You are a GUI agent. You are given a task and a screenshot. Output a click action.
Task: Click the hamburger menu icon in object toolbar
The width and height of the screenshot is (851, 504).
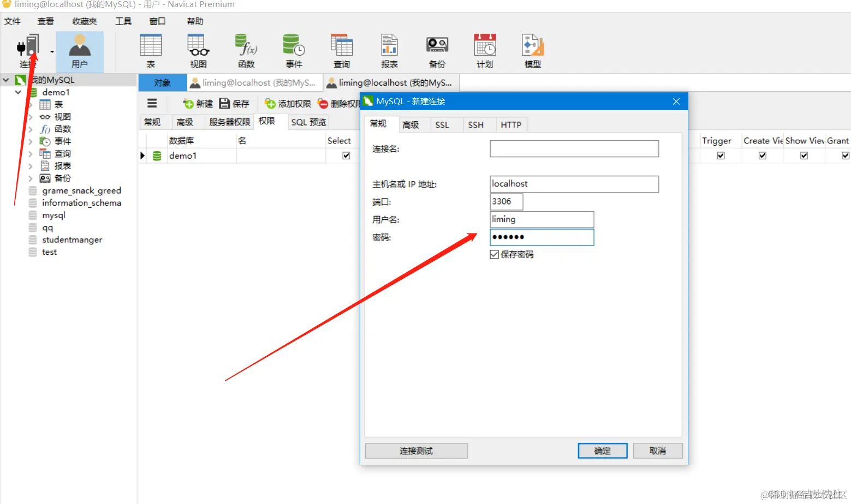(152, 103)
